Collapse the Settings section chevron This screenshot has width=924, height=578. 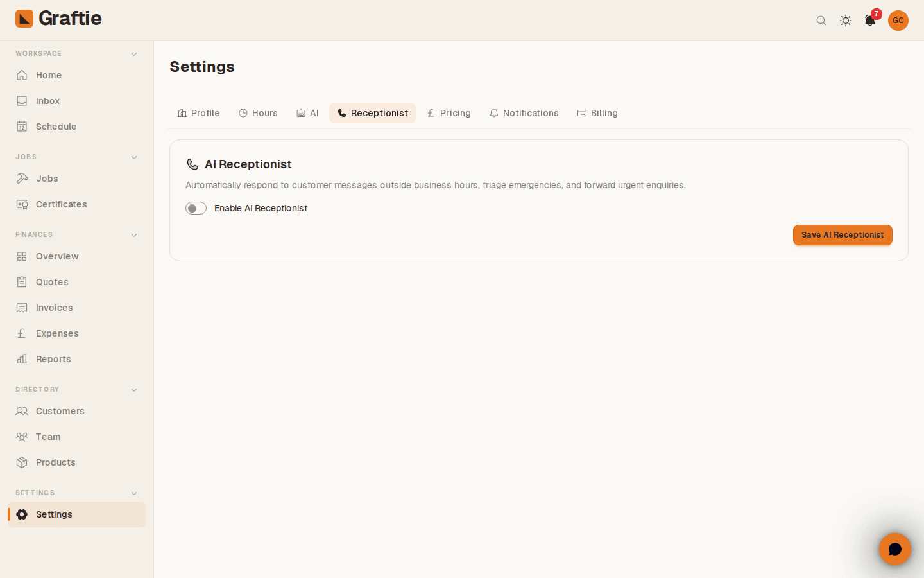pyautogui.click(x=134, y=493)
